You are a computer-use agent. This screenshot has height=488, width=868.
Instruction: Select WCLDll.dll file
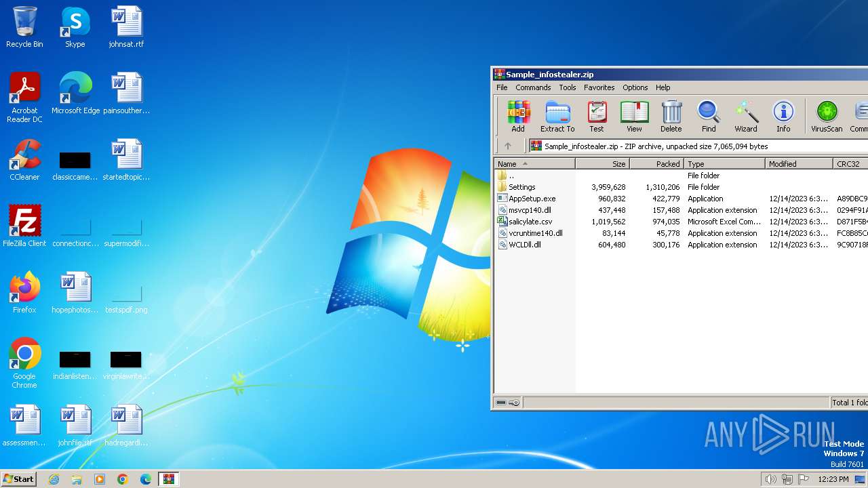coord(681,245)
